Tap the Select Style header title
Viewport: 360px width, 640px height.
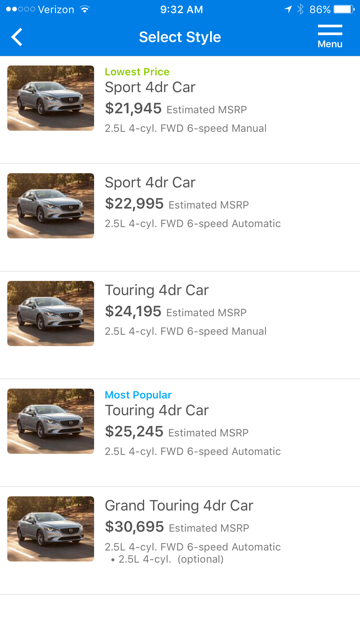tap(180, 37)
